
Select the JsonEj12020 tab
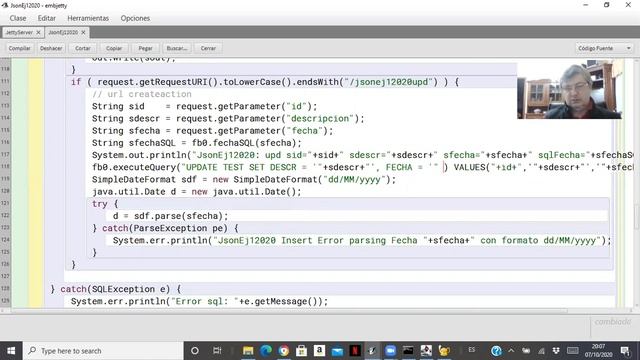pos(63,32)
